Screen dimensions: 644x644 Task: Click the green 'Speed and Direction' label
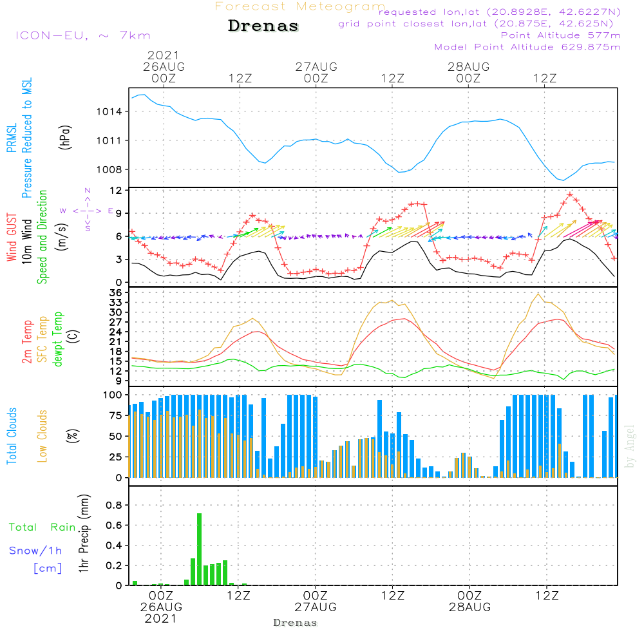(x=42, y=237)
